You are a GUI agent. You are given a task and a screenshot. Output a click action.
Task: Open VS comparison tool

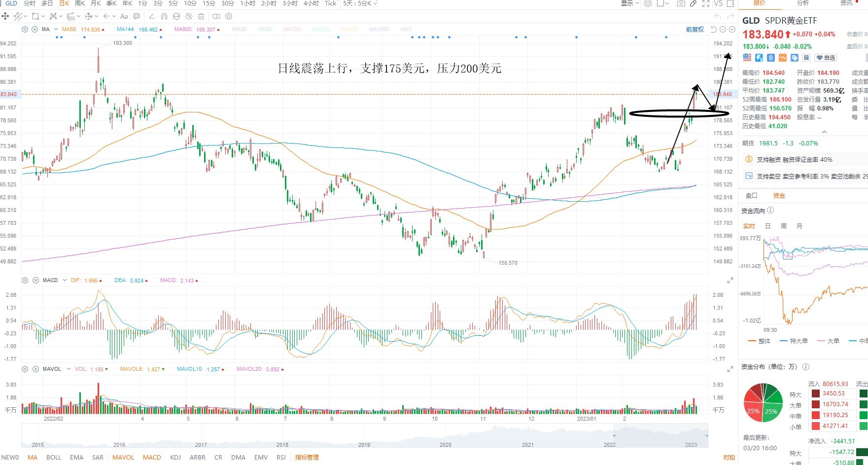click(x=718, y=3)
